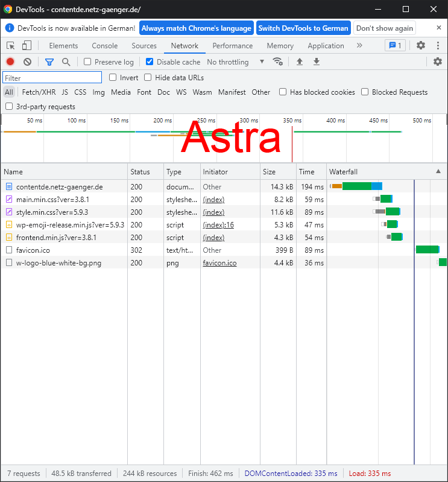The image size is (448, 482).
Task: Click the favicon.ico green waterfall bar
Action: (x=427, y=249)
